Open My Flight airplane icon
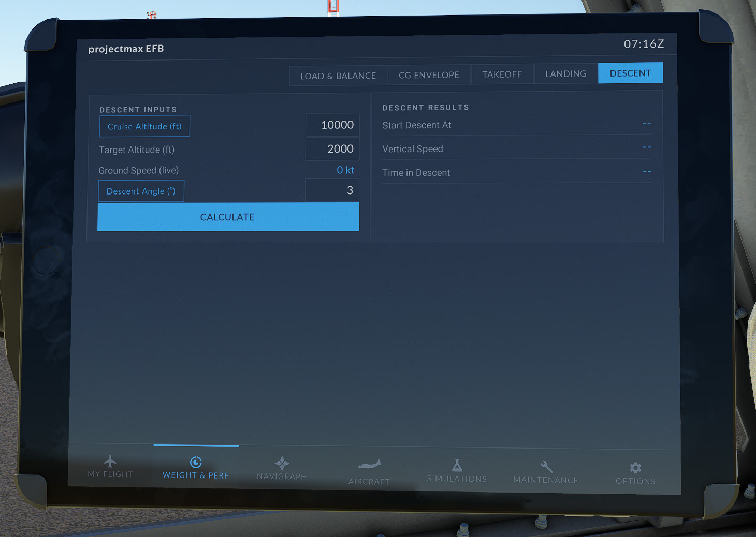 (110, 460)
